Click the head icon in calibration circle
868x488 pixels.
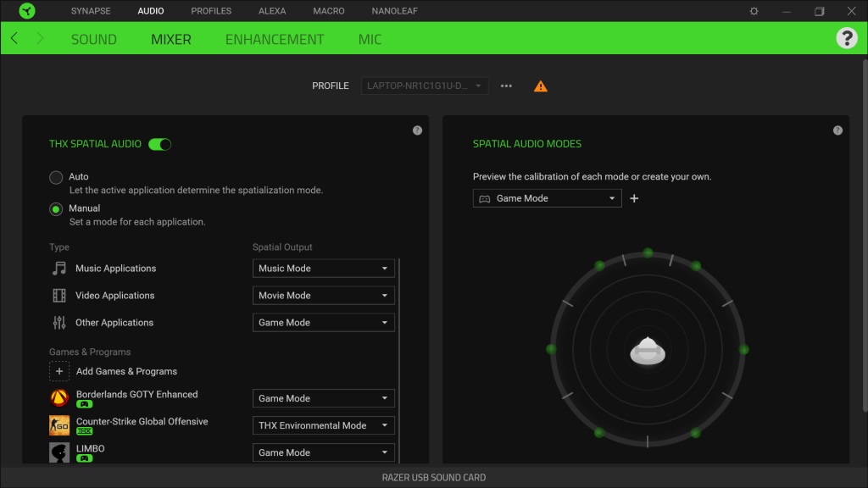point(647,350)
